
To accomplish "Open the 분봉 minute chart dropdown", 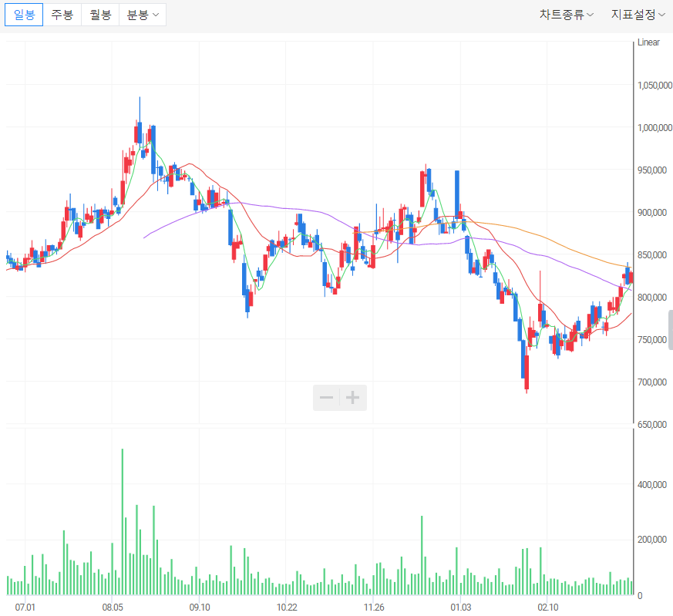I will pyautogui.click(x=143, y=15).
